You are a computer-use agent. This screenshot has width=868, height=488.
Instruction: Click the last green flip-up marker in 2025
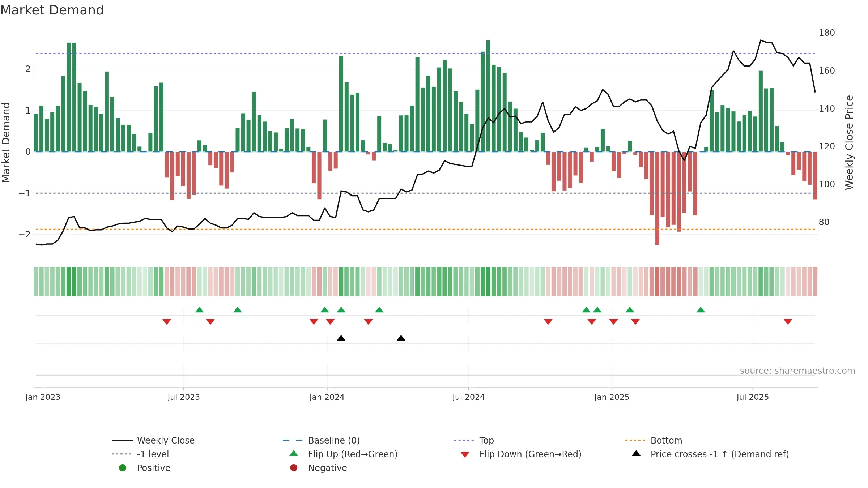(701, 310)
